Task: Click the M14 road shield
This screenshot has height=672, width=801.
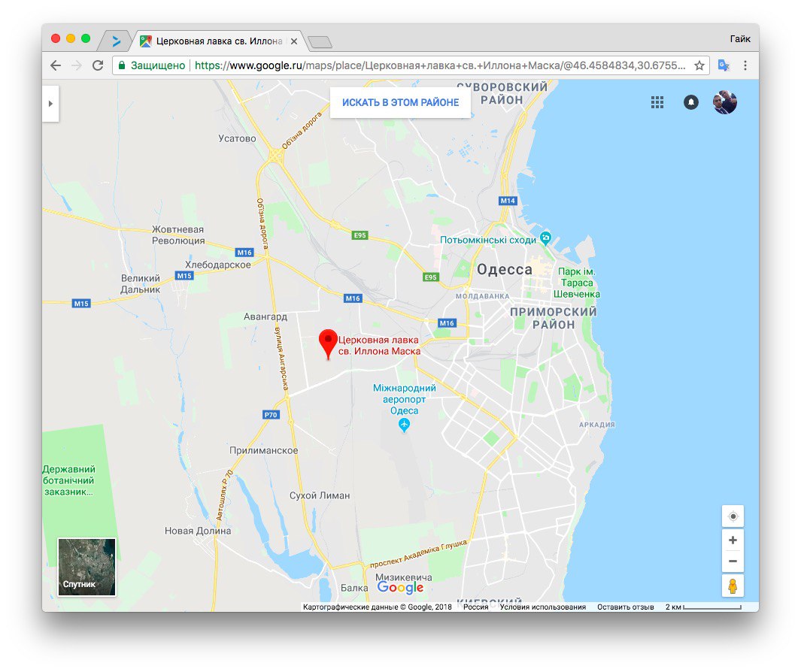Action: coord(508,201)
